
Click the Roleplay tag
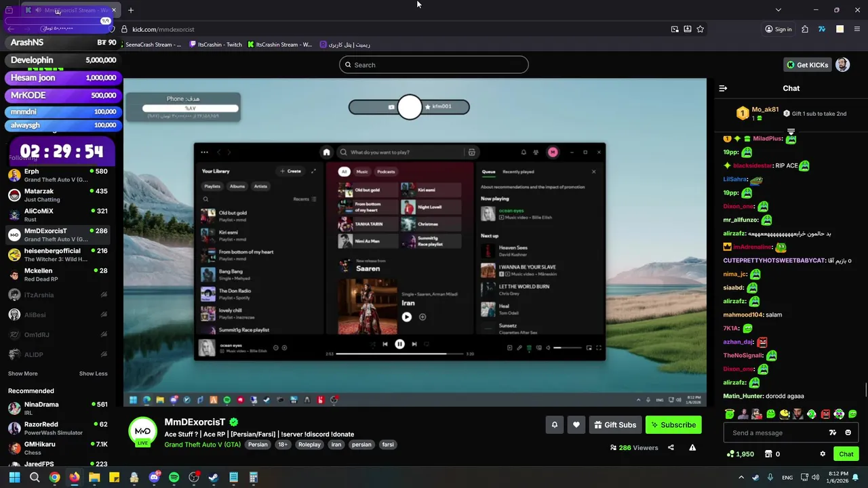pyautogui.click(x=309, y=445)
